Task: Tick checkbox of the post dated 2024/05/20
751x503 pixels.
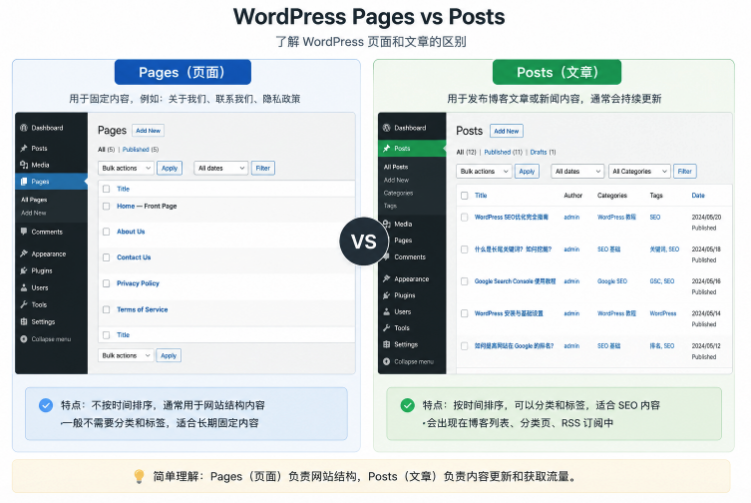Action: click(x=464, y=217)
